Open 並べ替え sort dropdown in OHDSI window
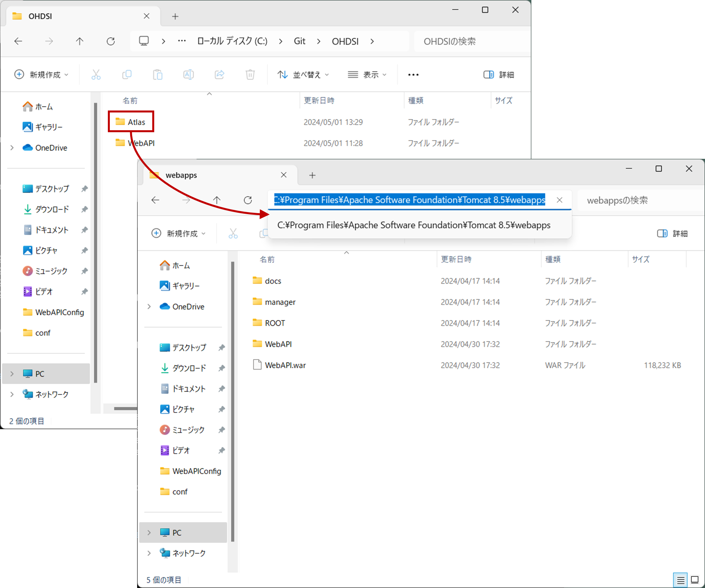This screenshot has width=705, height=588. [303, 75]
